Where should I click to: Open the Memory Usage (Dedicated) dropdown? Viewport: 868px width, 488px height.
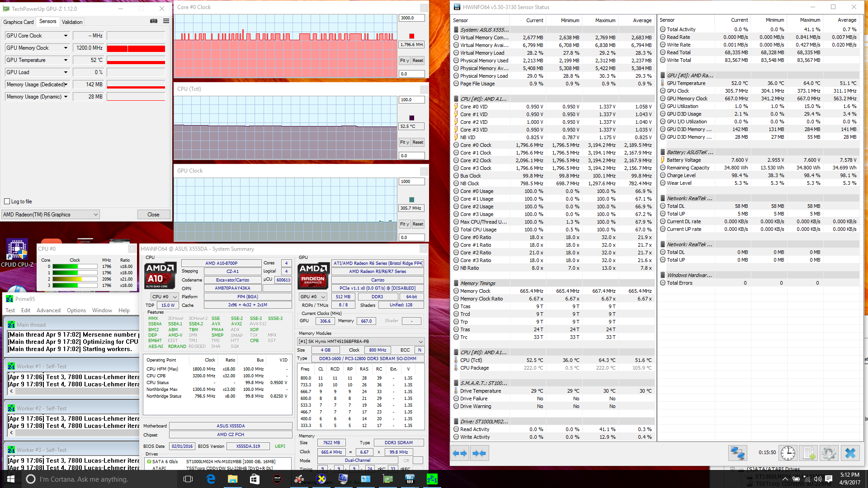point(66,84)
